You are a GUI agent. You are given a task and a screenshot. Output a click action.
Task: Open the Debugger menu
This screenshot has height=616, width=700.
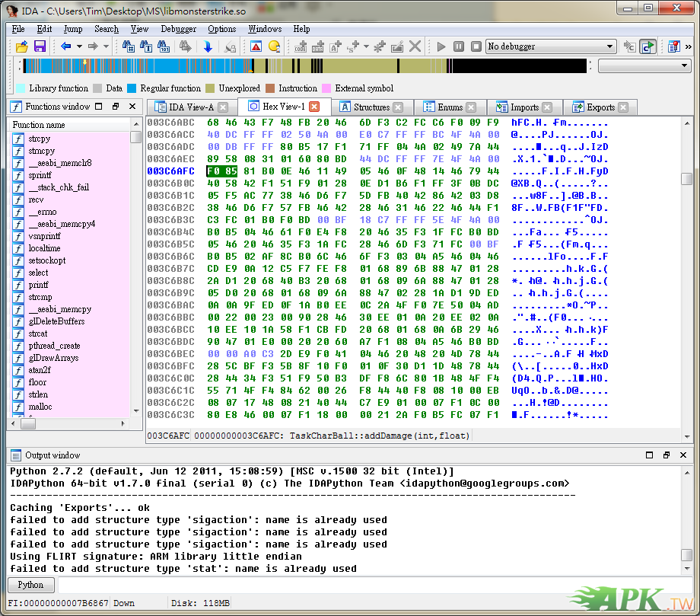[178, 29]
